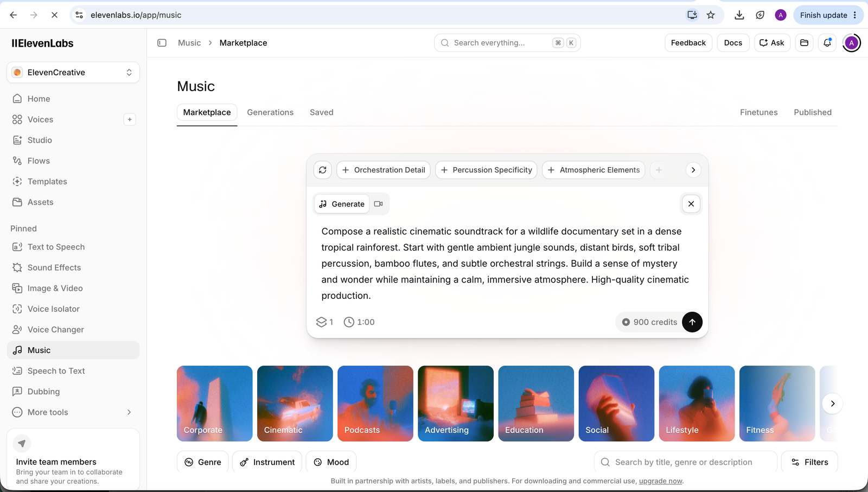Refresh prompt suggestions with the circular arrows icon
This screenshot has height=492, width=868.
(323, 170)
